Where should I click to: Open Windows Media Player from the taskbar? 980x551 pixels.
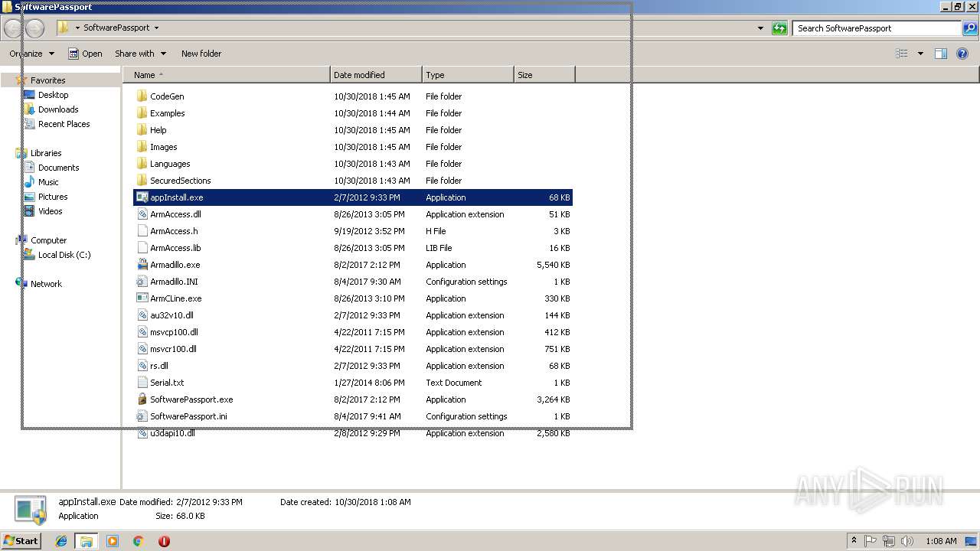113,541
